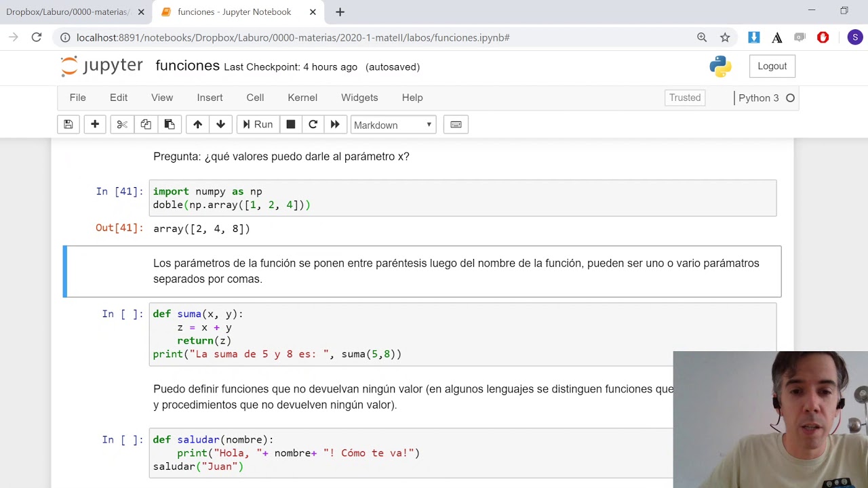Open the browser profile avatar S

point(854,37)
